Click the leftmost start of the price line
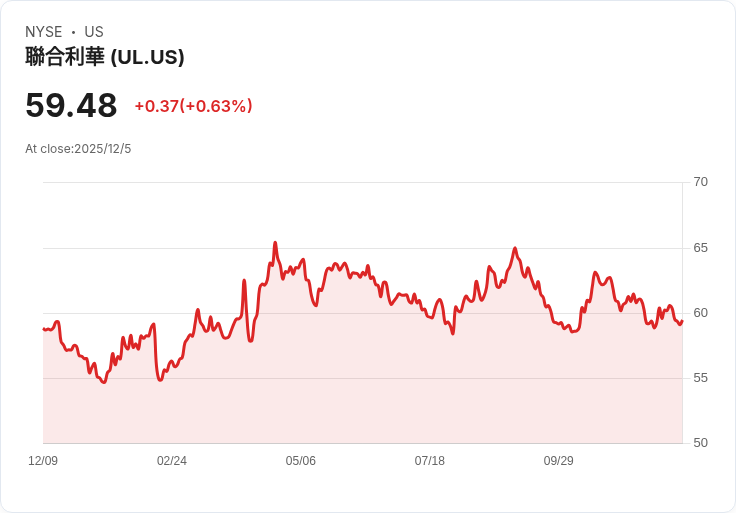Image resolution: width=736 pixels, height=513 pixels. (44, 329)
